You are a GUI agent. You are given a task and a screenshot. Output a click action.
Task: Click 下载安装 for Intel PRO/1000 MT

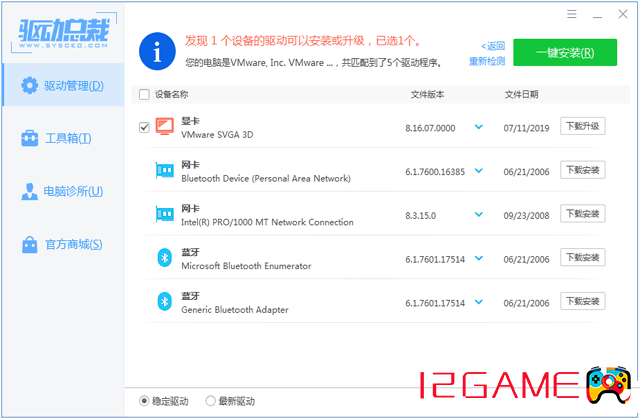coord(582,213)
